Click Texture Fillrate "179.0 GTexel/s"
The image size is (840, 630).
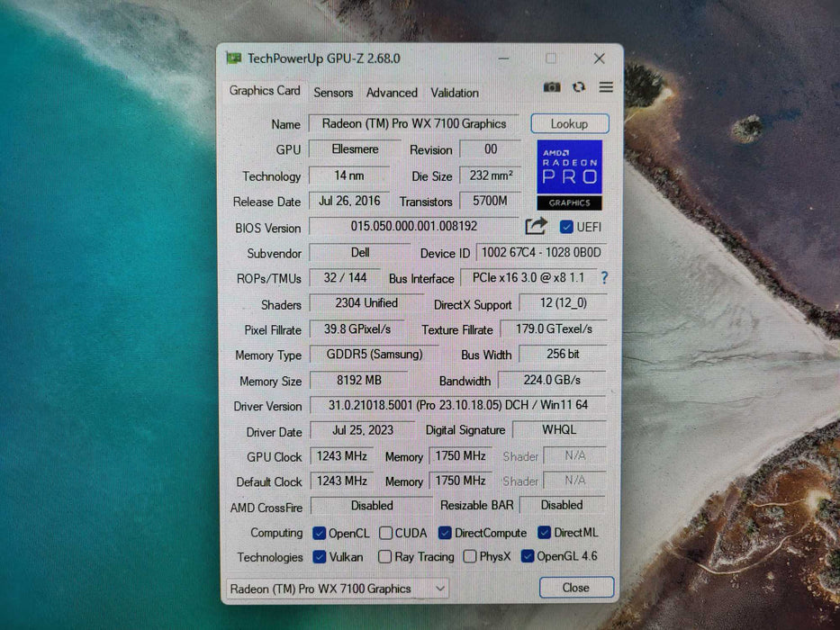tap(554, 328)
